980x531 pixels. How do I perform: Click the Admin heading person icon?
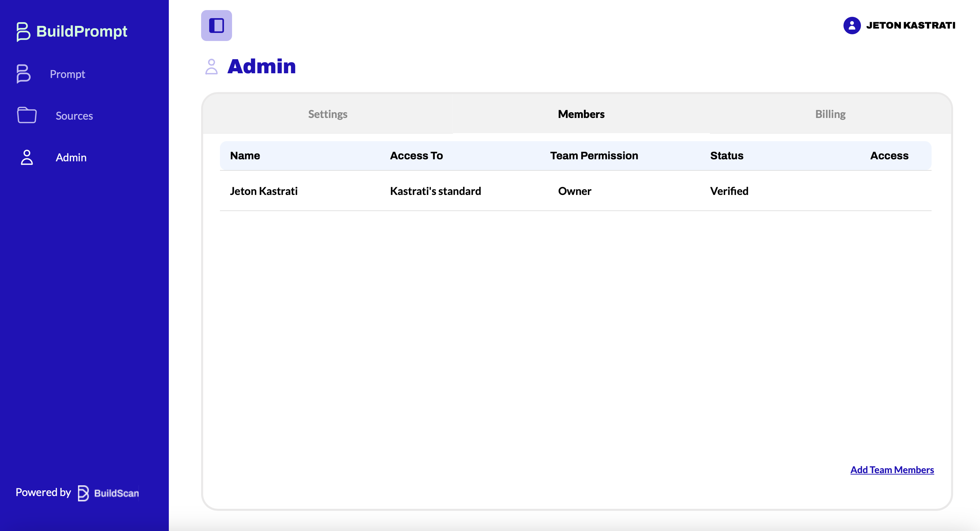(x=212, y=67)
